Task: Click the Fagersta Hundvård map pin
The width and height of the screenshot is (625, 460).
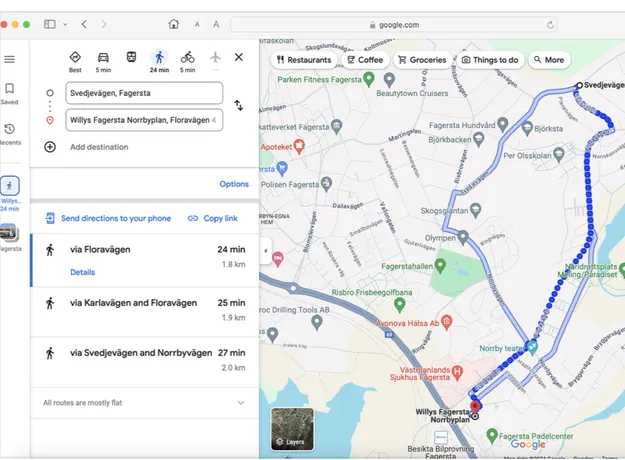Action: [503, 124]
